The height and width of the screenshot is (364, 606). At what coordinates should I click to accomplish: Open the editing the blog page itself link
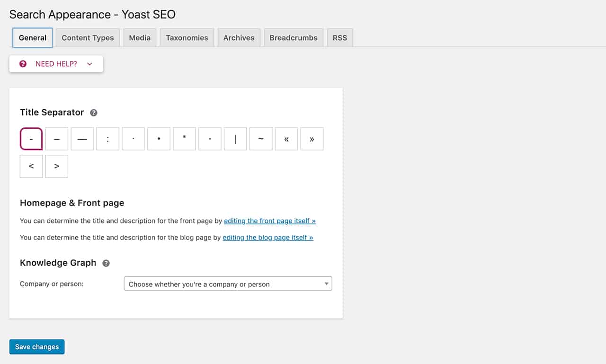click(268, 238)
